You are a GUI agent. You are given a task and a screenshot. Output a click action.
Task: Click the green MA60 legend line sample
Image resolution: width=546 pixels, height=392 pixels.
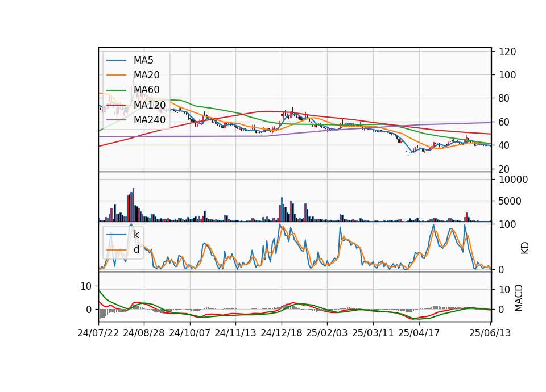[116, 90]
